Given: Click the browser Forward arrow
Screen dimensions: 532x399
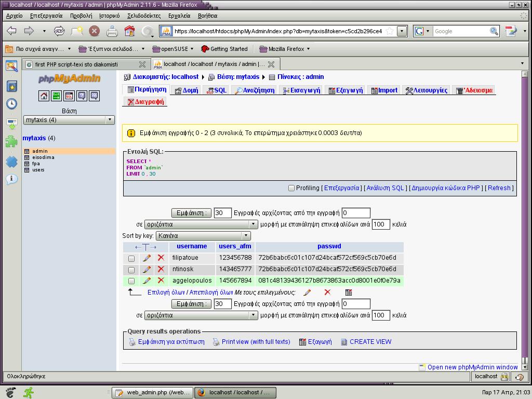Looking at the screenshot, I should [x=29, y=31].
